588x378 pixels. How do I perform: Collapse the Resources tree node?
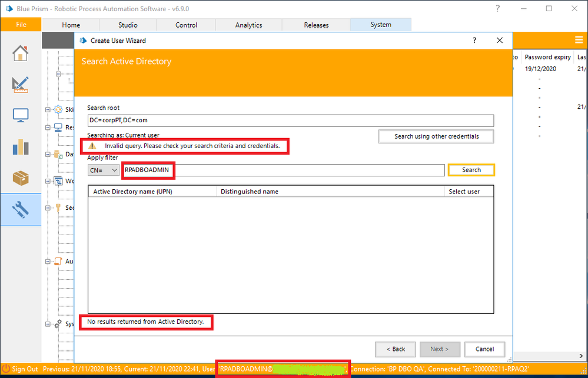[48, 128]
